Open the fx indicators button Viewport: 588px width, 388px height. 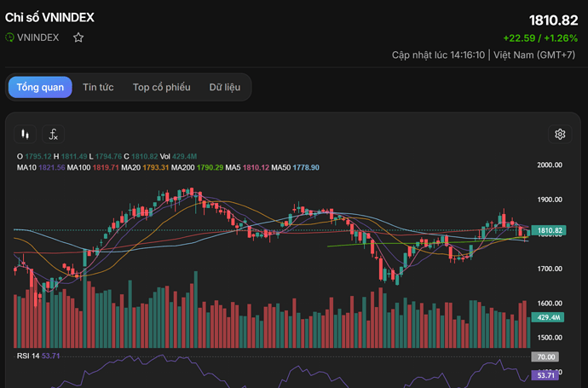click(53, 134)
